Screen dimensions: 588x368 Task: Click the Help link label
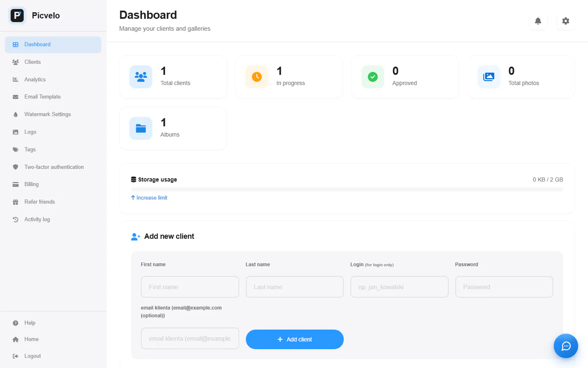tap(30, 323)
